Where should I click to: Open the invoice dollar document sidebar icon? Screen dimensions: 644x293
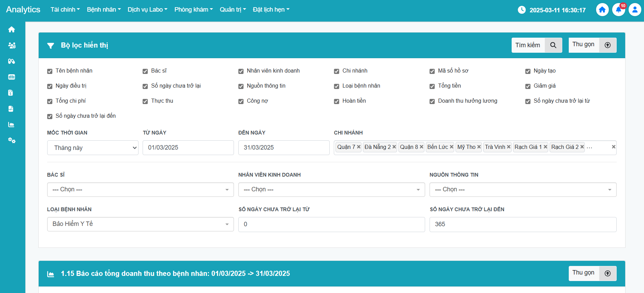point(11,93)
